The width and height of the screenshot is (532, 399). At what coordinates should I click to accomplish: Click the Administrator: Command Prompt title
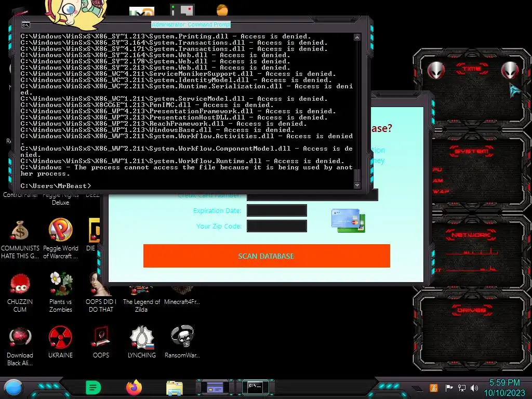tap(191, 24)
